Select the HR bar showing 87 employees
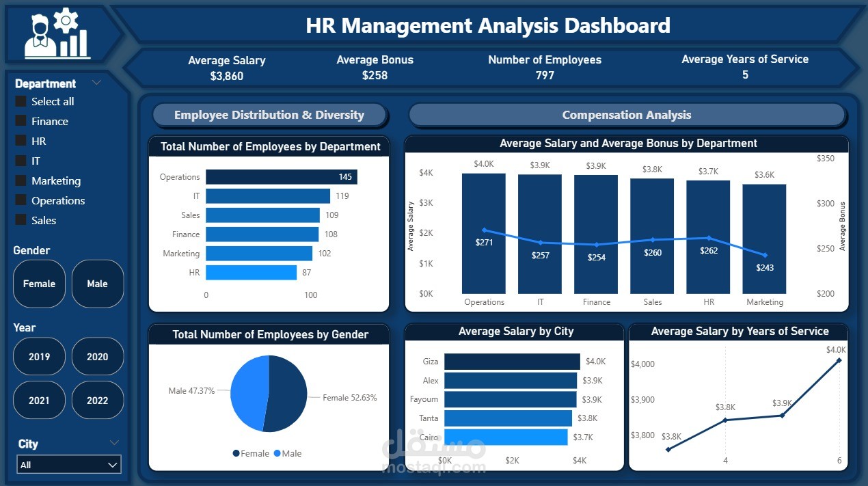The width and height of the screenshot is (868, 486). coord(251,273)
